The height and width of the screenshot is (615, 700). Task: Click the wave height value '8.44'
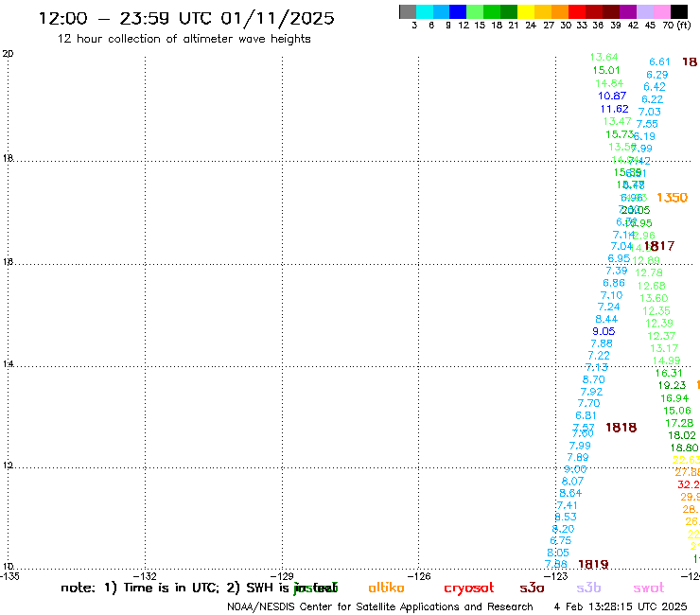(x=606, y=319)
